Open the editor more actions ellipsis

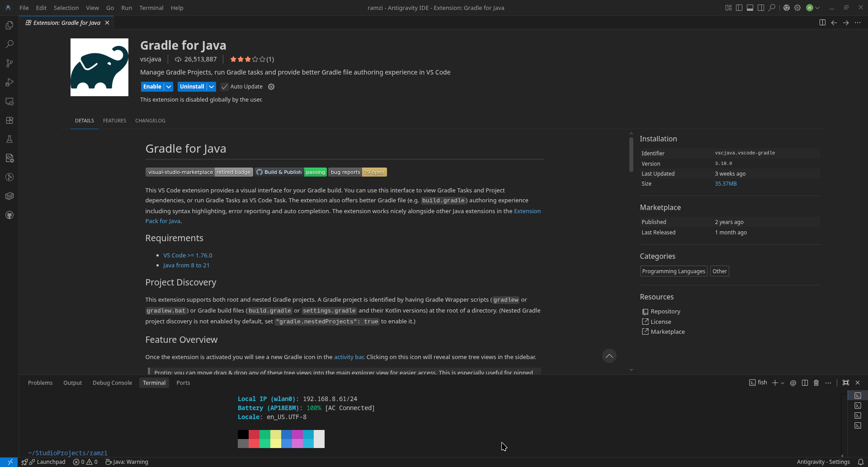point(858,23)
